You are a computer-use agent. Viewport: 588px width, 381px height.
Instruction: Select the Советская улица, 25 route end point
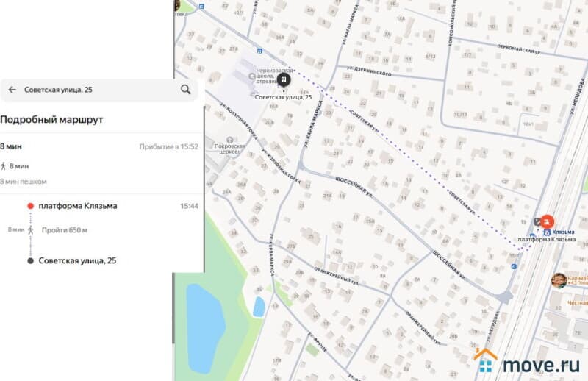[77, 261]
